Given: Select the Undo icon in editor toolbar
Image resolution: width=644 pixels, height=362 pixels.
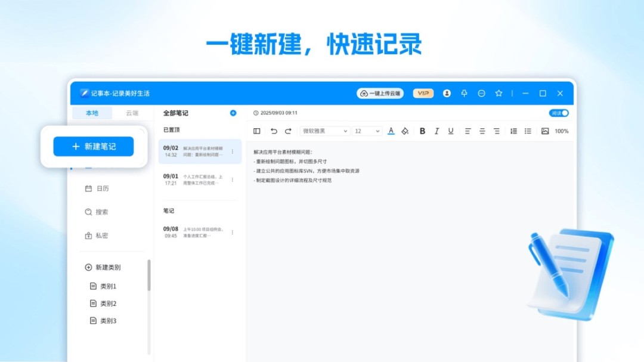Looking at the screenshot, I should (x=274, y=131).
